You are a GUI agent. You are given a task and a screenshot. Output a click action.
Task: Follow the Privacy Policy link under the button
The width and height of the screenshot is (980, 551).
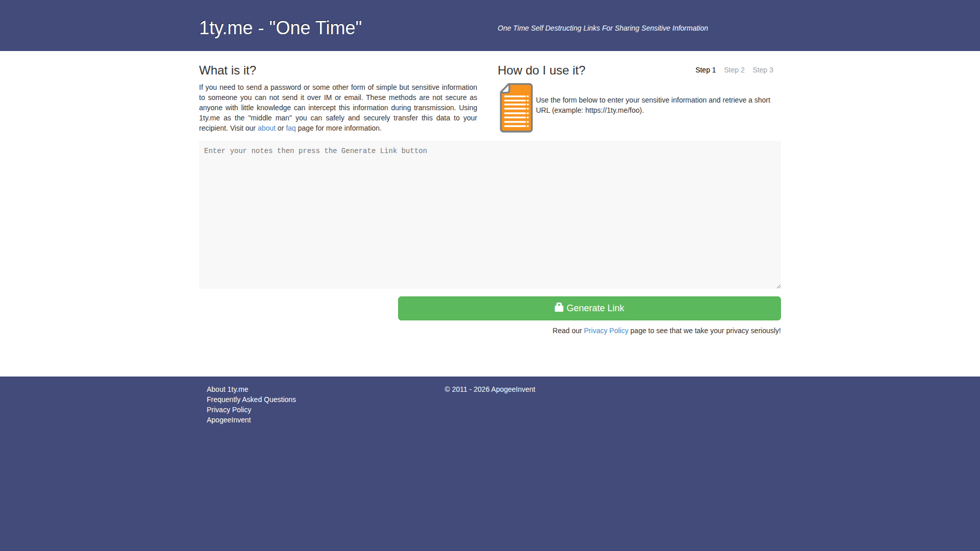[606, 331]
